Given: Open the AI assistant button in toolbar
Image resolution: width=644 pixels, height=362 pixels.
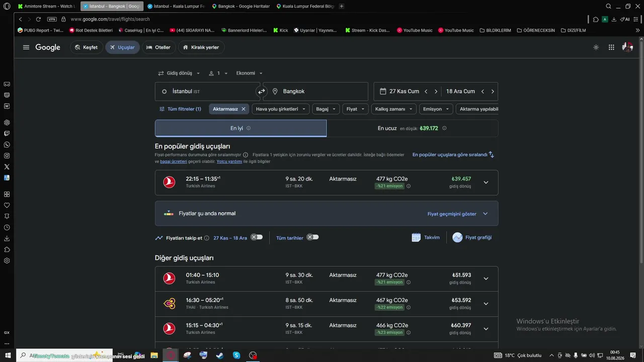Looking at the screenshot, I should (x=625, y=19).
